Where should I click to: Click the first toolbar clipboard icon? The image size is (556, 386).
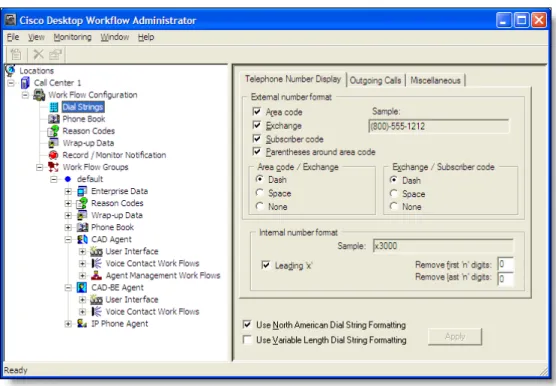click(16, 54)
